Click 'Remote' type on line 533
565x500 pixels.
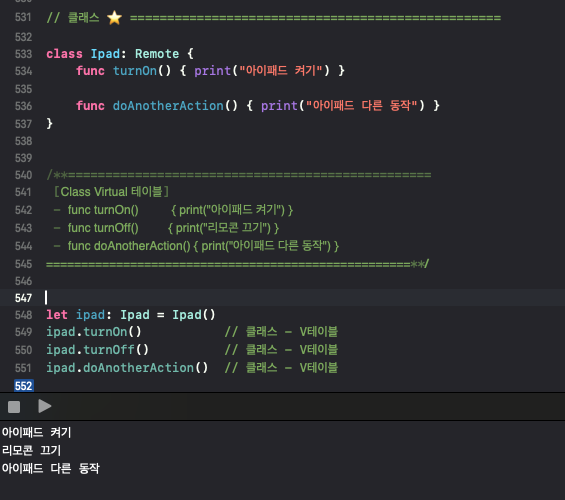(x=157, y=54)
